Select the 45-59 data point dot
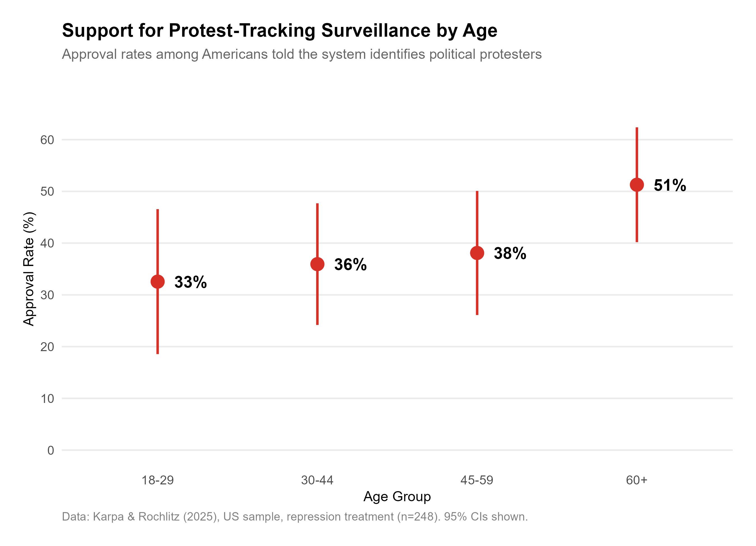756x546 pixels. [x=477, y=253]
